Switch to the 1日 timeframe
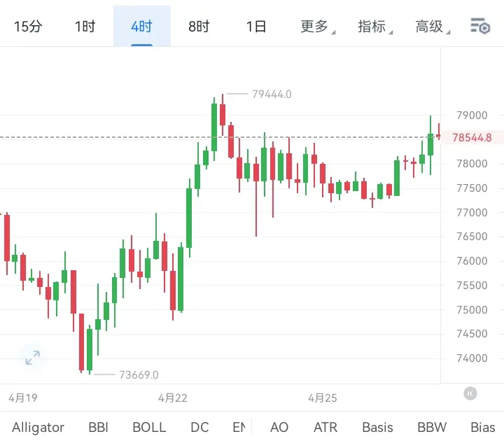Viewport: 504px width, 448px height. pyautogui.click(x=256, y=27)
